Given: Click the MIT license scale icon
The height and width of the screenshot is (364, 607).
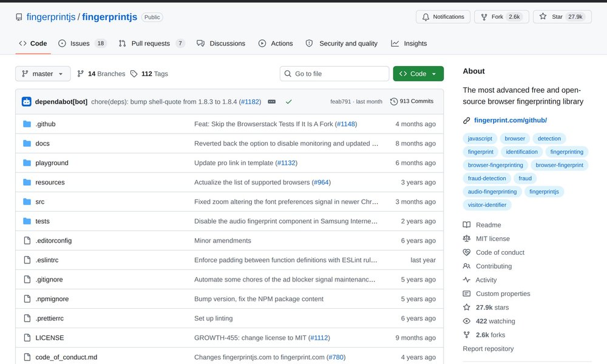Looking at the screenshot, I should [466, 238].
